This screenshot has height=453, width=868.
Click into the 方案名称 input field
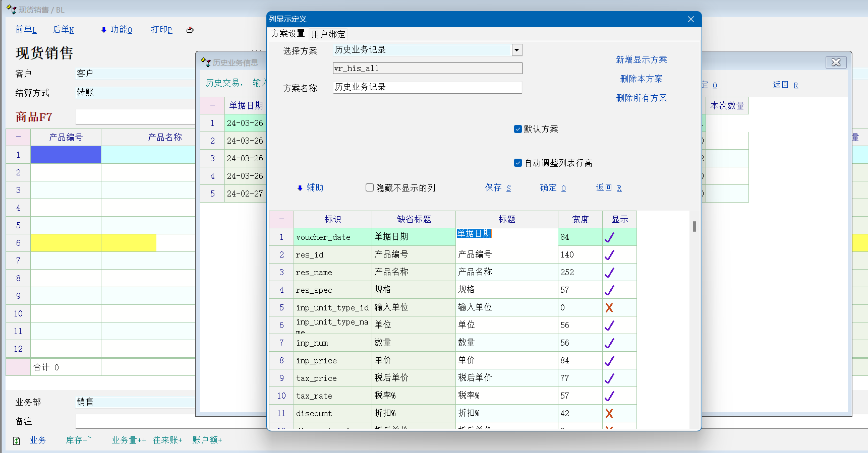(427, 87)
